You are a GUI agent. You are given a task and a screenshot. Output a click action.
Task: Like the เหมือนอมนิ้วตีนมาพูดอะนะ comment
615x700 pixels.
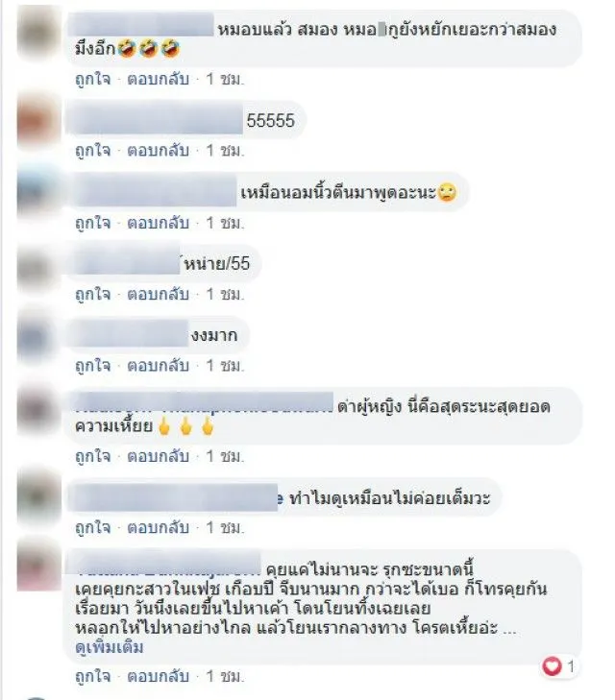tap(93, 223)
